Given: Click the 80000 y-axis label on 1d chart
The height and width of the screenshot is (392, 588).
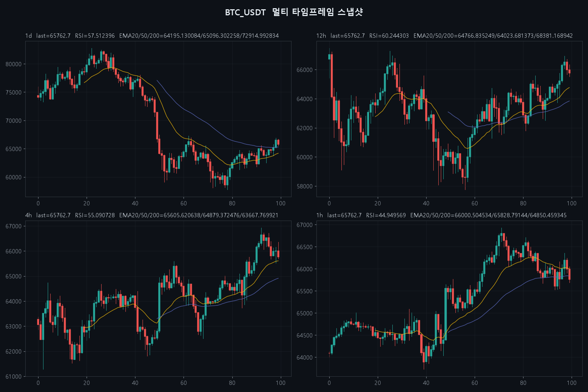Looking at the screenshot, I should tap(14, 64).
